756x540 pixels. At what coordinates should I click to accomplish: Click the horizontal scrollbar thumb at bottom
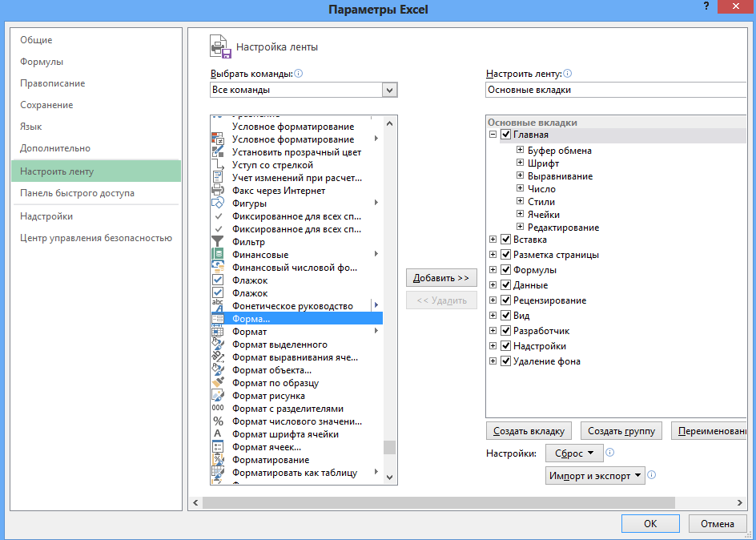(439, 502)
